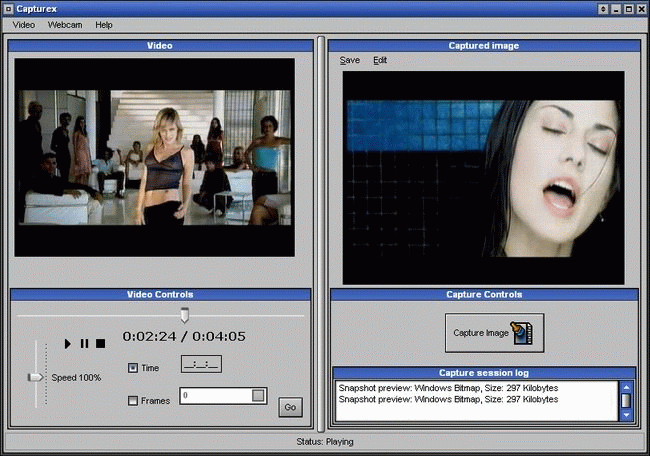The height and width of the screenshot is (456, 650).
Task: Select the Time option
Action: (x=134, y=368)
